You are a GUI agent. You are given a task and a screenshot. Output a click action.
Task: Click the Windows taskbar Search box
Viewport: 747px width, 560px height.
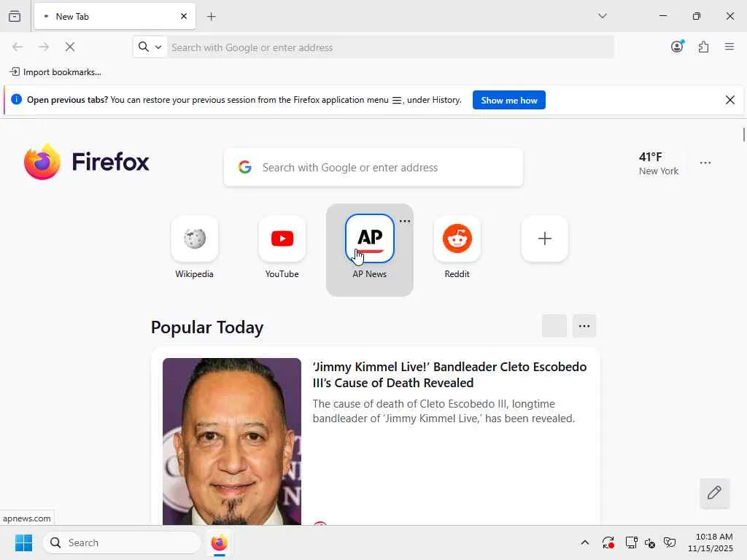pyautogui.click(x=122, y=542)
